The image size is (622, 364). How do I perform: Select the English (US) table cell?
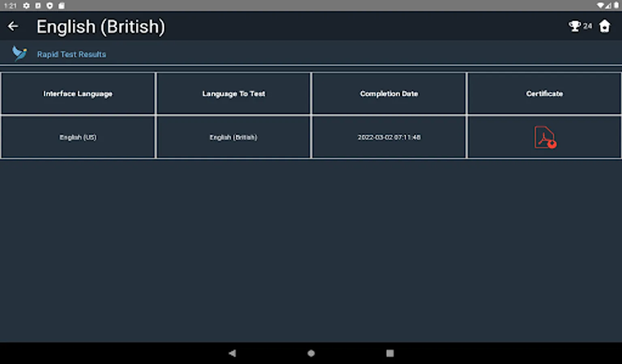point(78,138)
